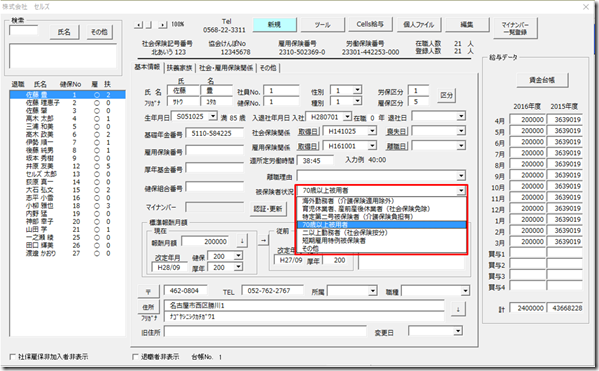Switch to the 社会・雇用保険関係 tab
The height and width of the screenshot is (371, 599).
tap(226, 68)
